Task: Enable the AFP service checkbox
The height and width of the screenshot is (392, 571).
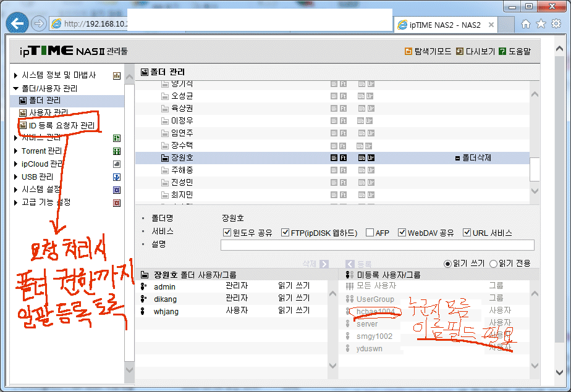Action: [x=370, y=232]
